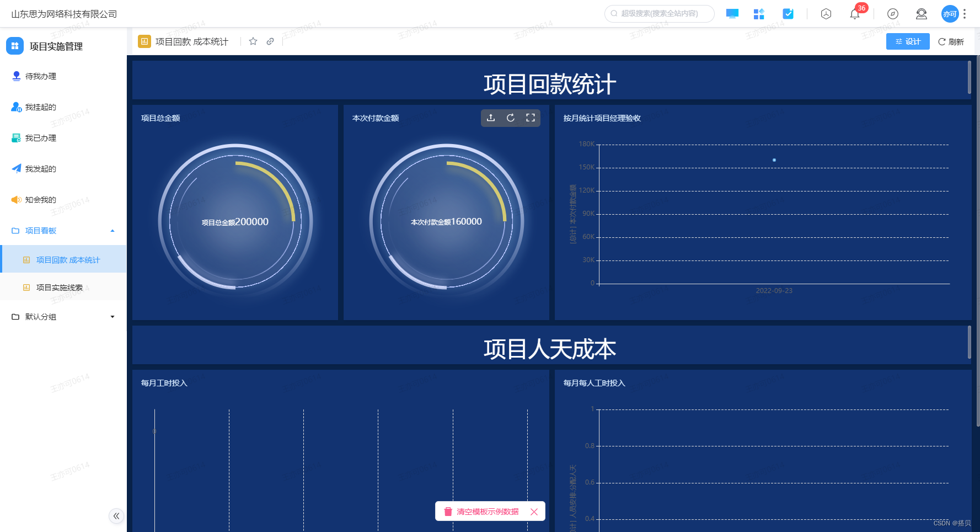Click the 项目人天成本 section scrollbar
The image size is (980, 532).
pos(969,342)
